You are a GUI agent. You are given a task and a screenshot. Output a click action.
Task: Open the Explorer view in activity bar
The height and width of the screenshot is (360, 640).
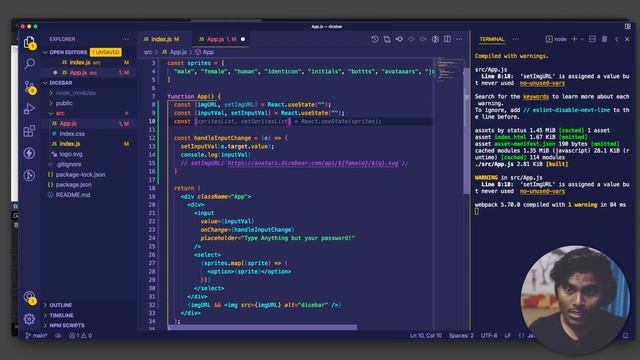point(29,42)
